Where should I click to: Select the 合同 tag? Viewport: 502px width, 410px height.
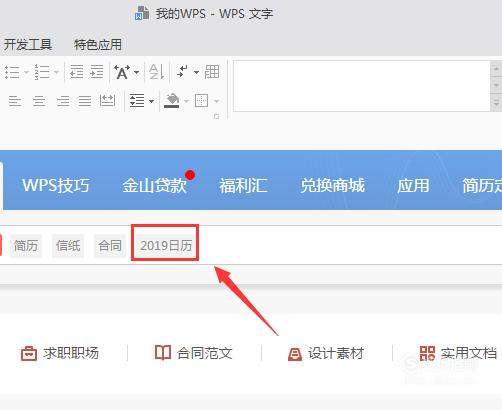click(110, 246)
